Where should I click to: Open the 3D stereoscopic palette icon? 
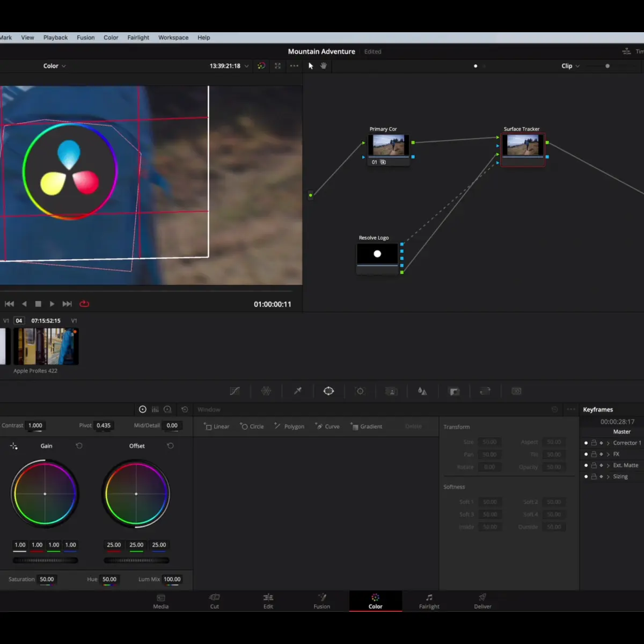(x=516, y=391)
